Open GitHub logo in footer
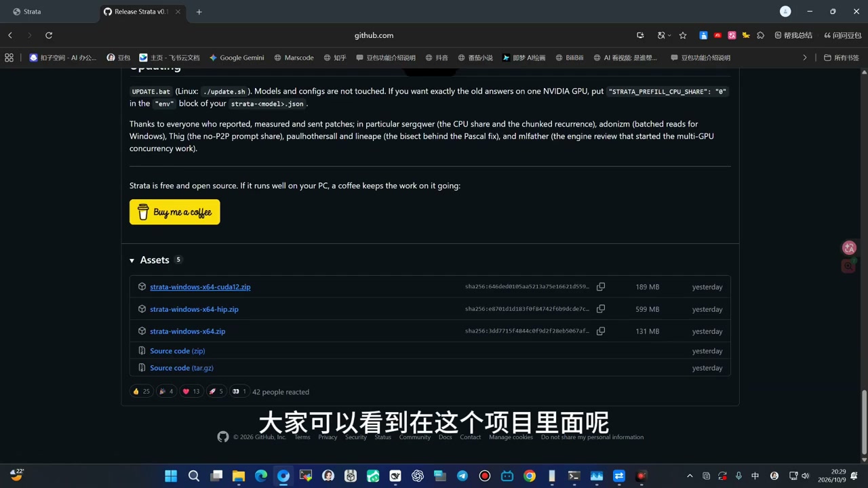The image size is (868, 488). (223, 437)
